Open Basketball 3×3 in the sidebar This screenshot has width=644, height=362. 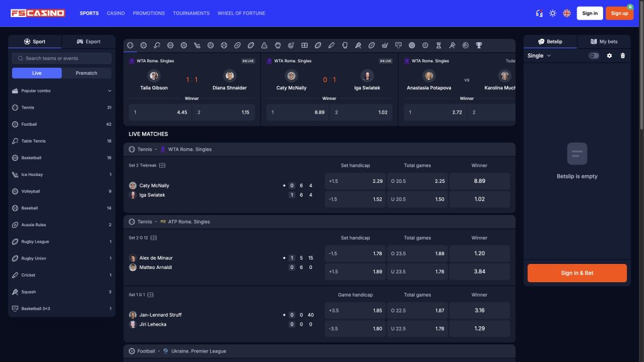(62, 309)
